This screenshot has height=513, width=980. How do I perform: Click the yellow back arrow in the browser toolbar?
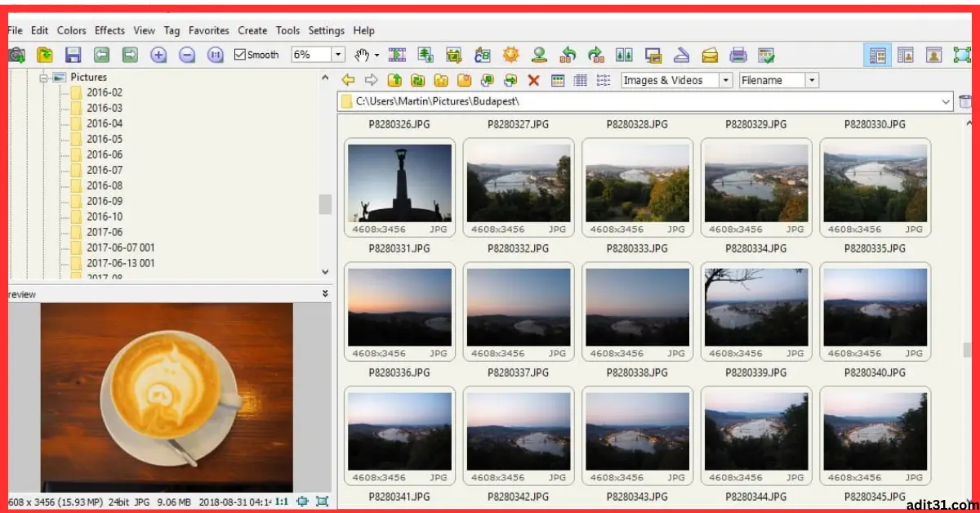[349, 80]
